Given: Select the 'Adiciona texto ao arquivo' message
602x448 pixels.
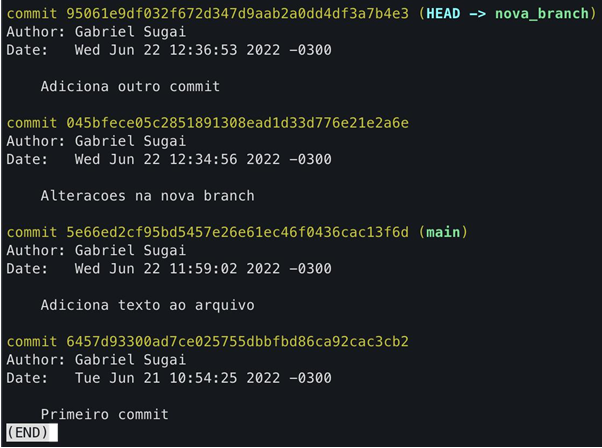Looking at the screenshot, I should pos(147,305).
